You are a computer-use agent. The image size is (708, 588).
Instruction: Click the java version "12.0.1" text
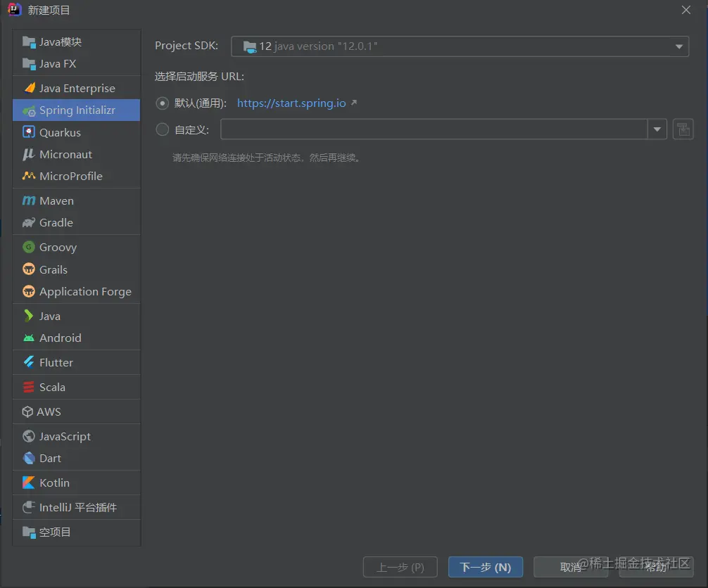click(x=326, y=46)
